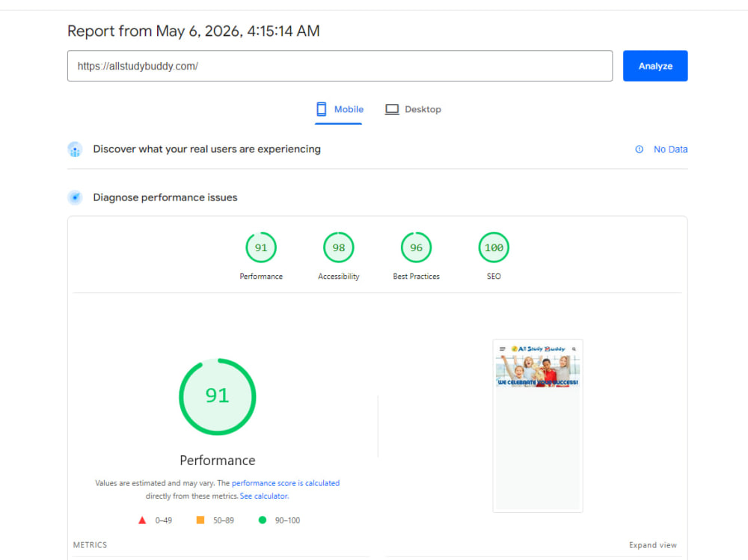
Task: Open the performance score is calculated link
Action: point(286,483)
